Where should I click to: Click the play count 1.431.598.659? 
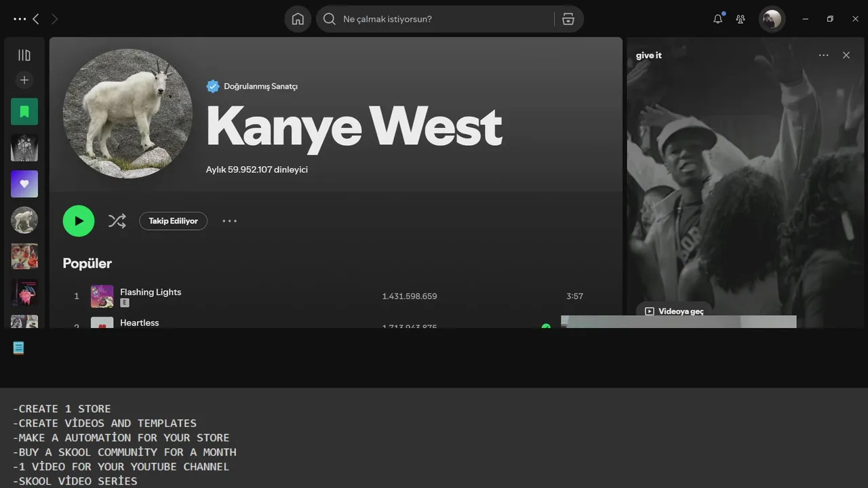coord(410,296)
